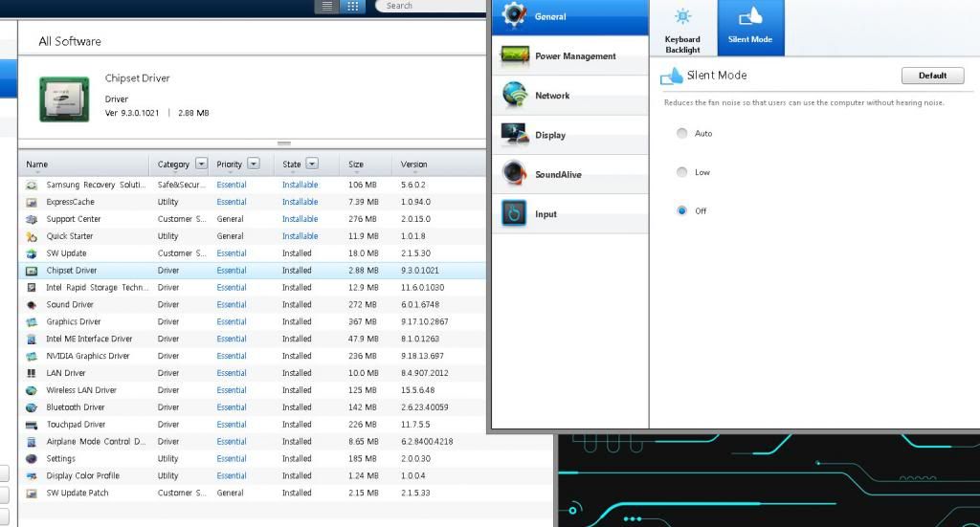Click the Chipset Driver row icon
Viewport: 980px width, 527px height.
coord(32,271)
